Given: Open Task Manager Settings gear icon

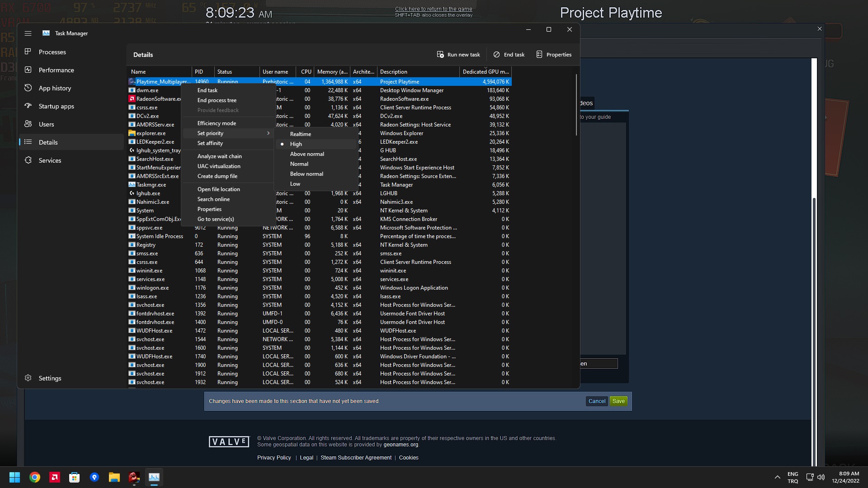Looking at the screenshot, I should coord(28,378).
